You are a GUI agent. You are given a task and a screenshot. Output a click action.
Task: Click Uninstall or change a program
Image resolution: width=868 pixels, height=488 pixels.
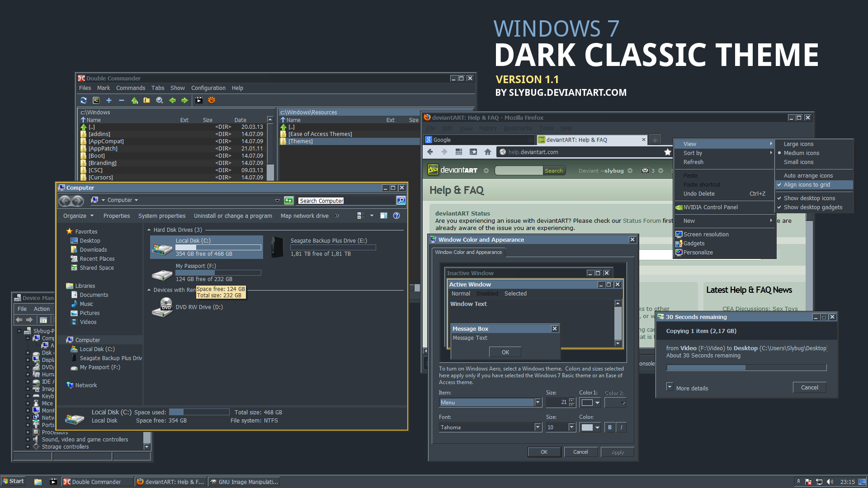click(x=233, y=216)
